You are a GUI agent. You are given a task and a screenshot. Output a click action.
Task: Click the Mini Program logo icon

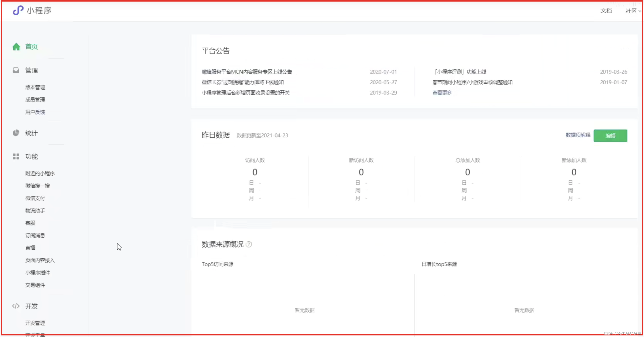point(18,10)
